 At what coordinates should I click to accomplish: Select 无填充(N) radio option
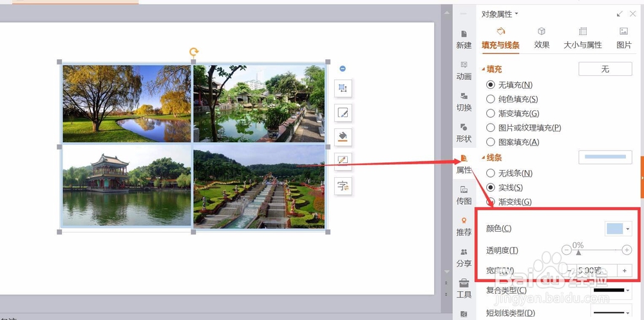tap(509, 84)
